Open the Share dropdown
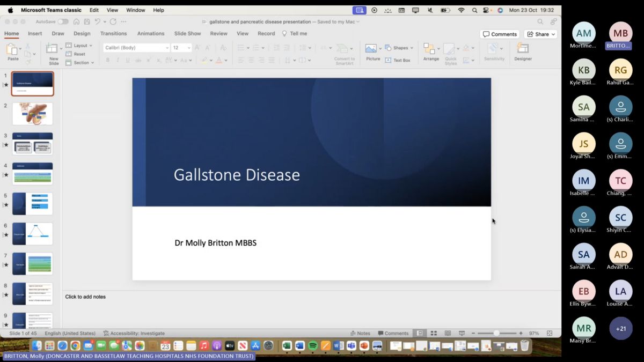 pyautogui.click(x=540, y=34)
